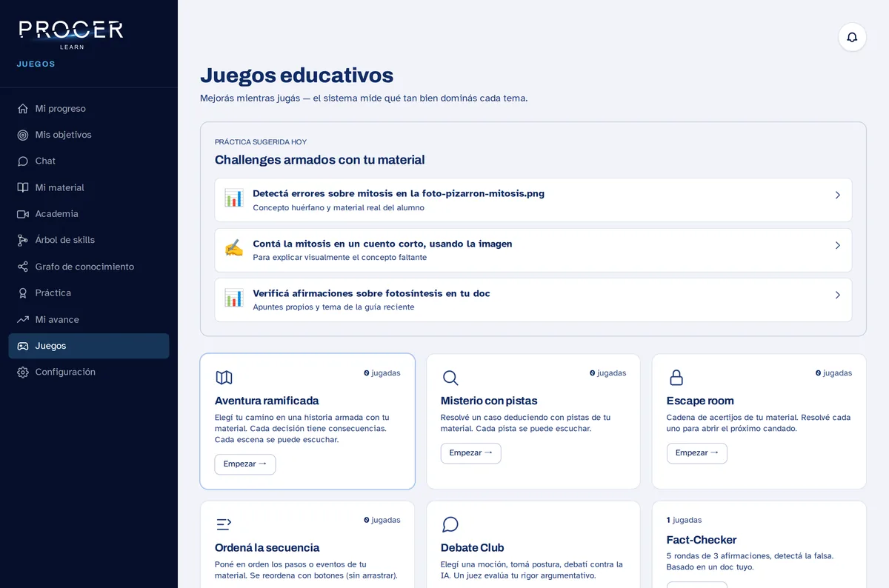The width and height of the screenshot is (889, 588).
Task: Click the Aventura ramificada card title
Action: (x=267, y=401)
